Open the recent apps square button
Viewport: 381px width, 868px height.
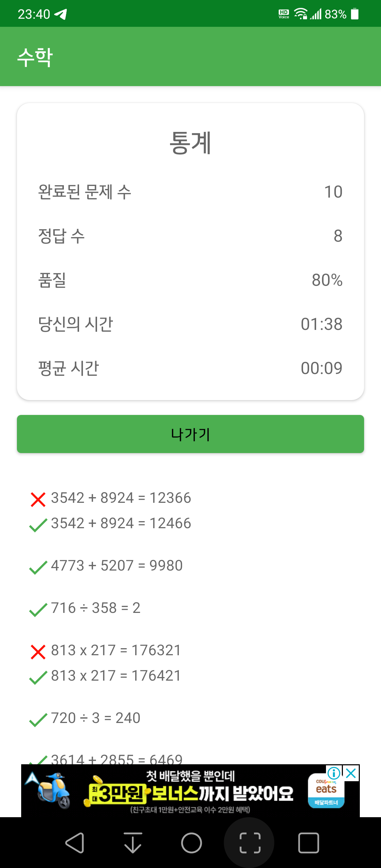tap(309, 843)
